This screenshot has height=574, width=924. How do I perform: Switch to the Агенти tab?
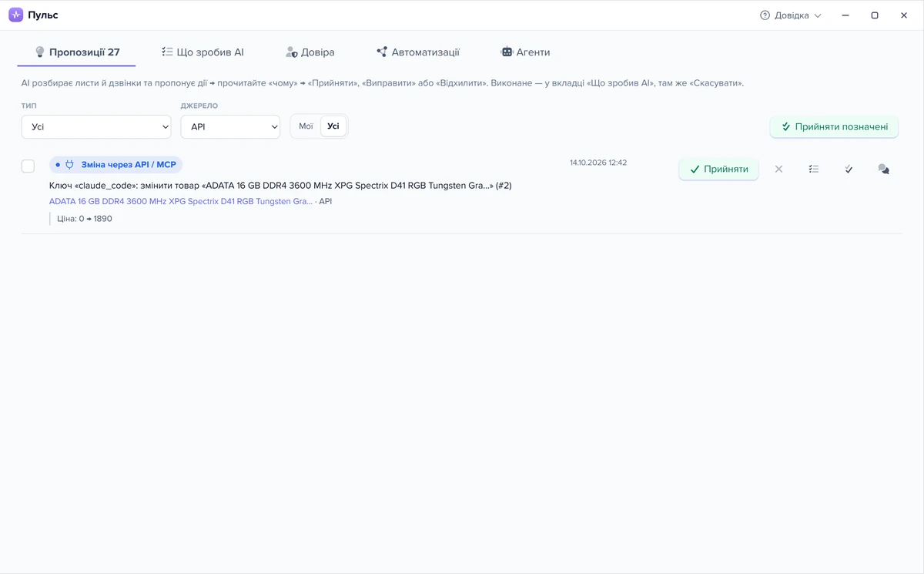tap(525, 52)
